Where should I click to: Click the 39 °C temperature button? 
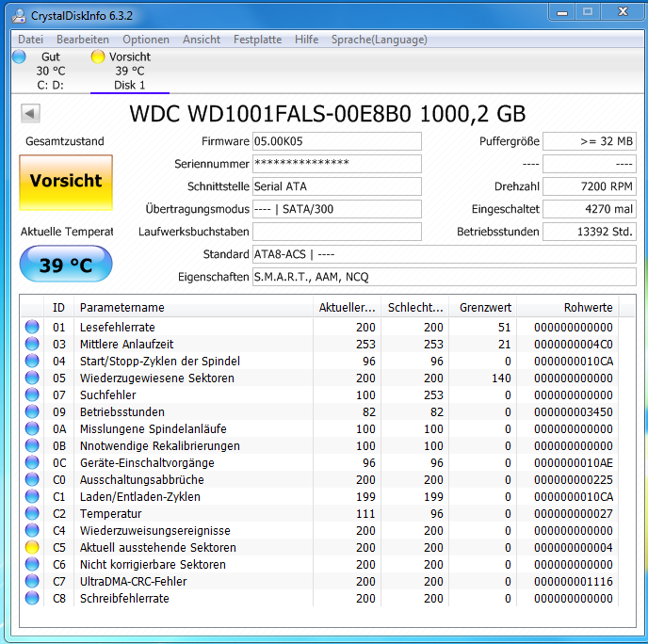66,264
